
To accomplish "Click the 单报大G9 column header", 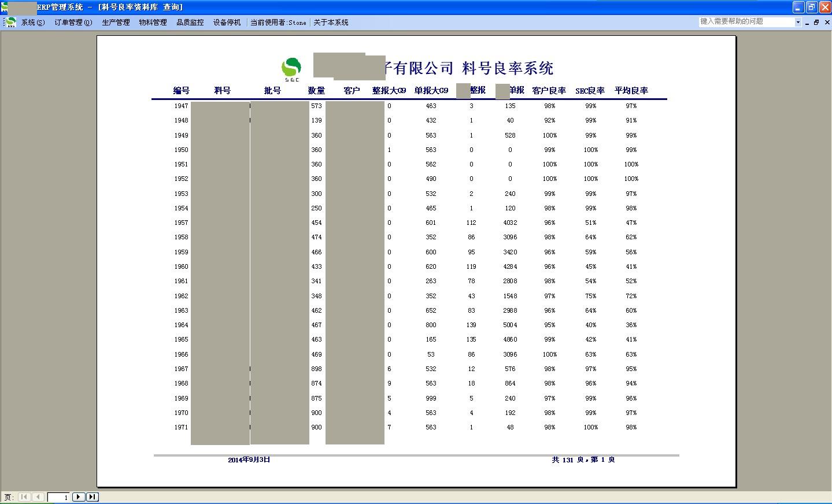I will click(431, 90).
